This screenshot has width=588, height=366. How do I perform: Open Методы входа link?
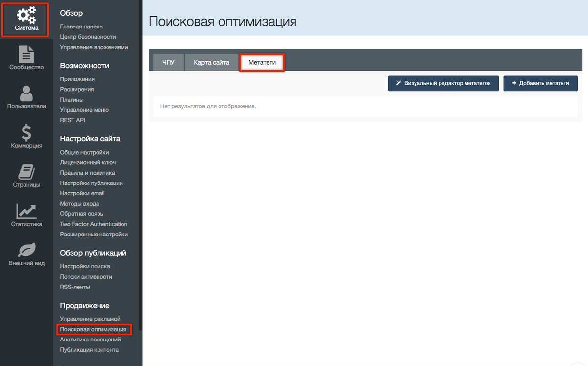pyautogui.click(x=79, y=204)
